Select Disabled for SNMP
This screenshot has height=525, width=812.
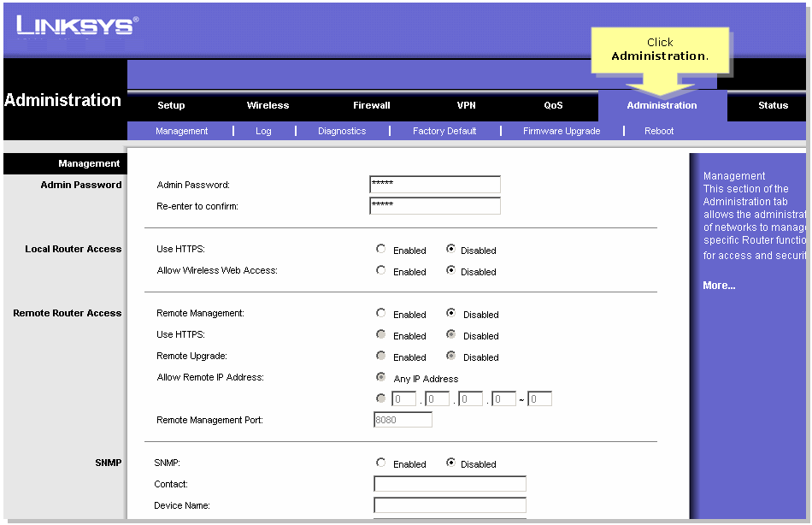tap(450, 463)
